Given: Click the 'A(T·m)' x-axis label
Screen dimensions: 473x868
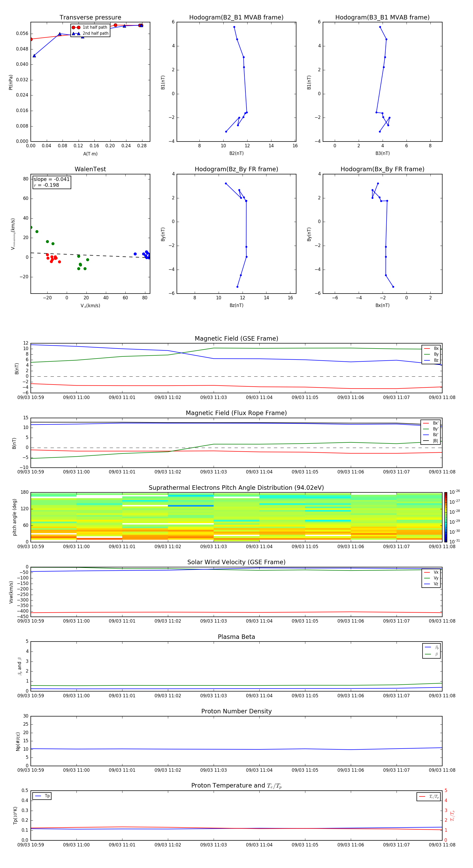Looking at the screenshot, I should (x=90, y=154).
